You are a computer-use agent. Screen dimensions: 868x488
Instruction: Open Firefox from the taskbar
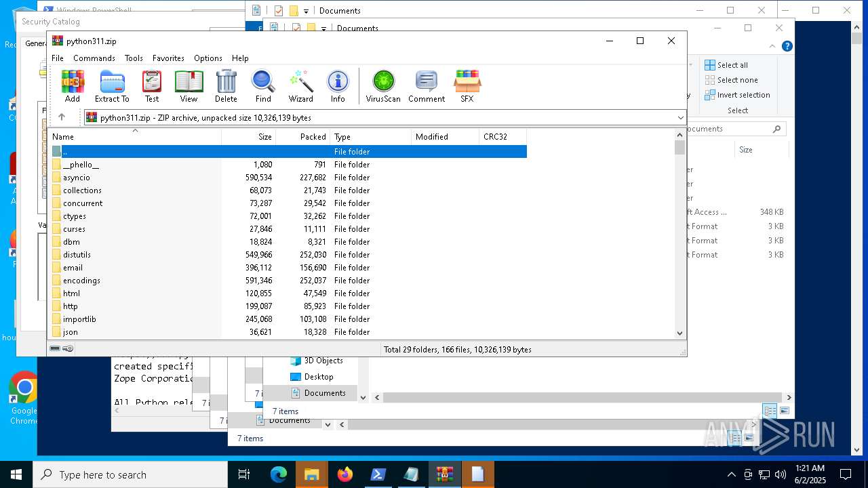tap(344, 474)
